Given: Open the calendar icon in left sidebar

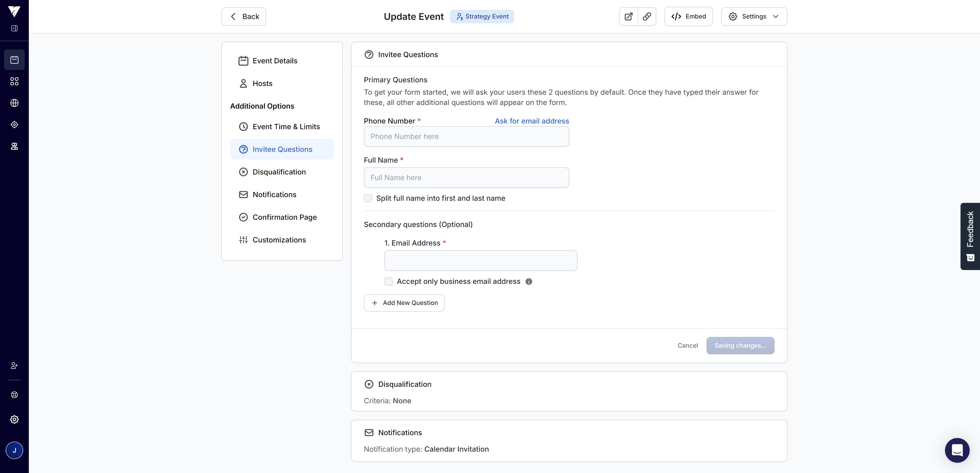Looking at the screenshot, I should (14, 60).
